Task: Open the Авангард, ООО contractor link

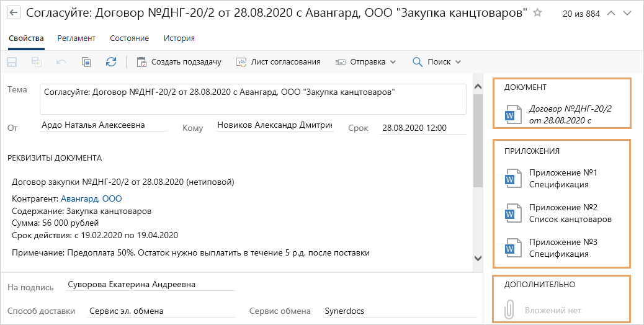Action: pyautogui.click(x=91, y=198)
